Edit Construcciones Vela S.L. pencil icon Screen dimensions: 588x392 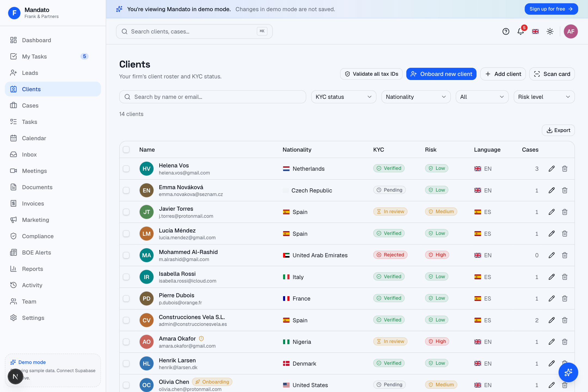[x=552, y=320]
